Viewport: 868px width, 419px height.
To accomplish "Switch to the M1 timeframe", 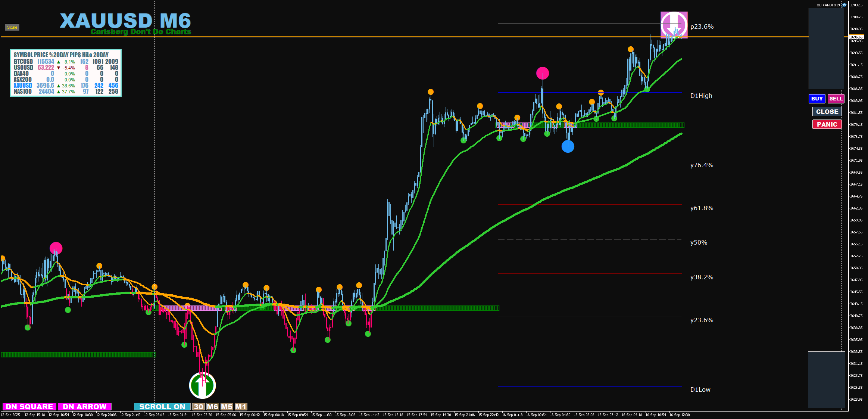I will pyautogui.click(x=241, y=407).
